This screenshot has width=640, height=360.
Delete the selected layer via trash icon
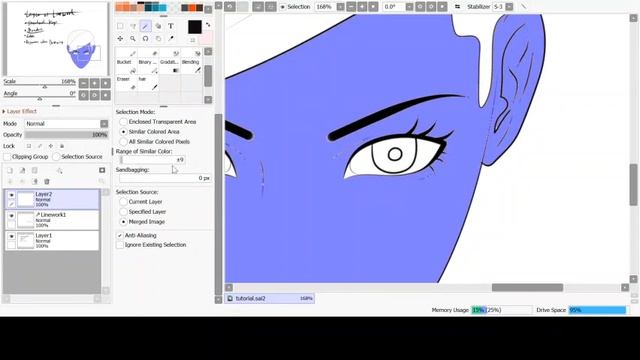click(47, 181)
